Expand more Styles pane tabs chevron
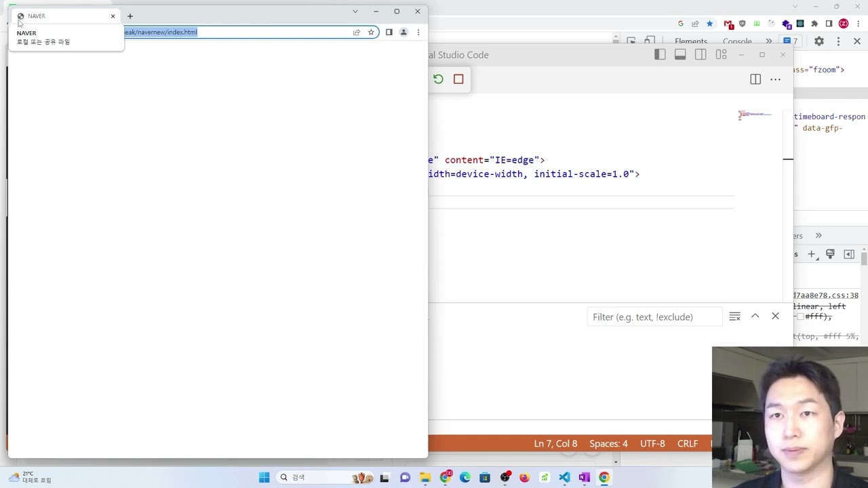Image resolution: width=868 pixels, height=488 pixels. pyautogui.click(x=818, y=235)
